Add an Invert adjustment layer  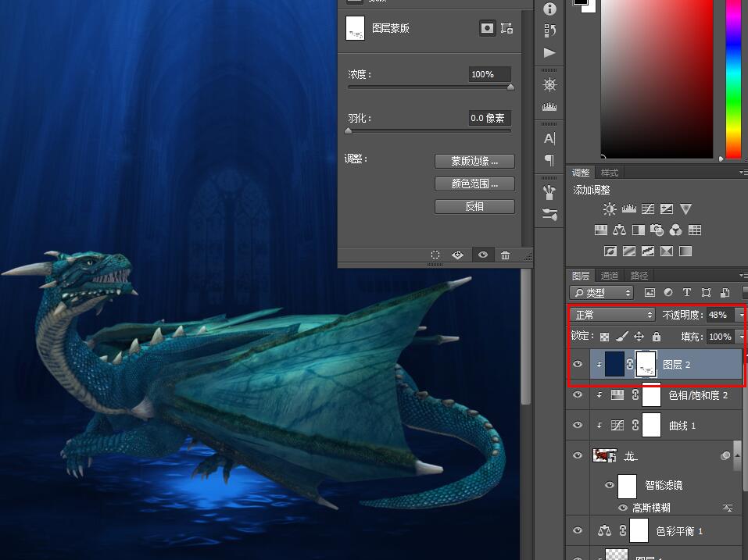click(610, 251)
